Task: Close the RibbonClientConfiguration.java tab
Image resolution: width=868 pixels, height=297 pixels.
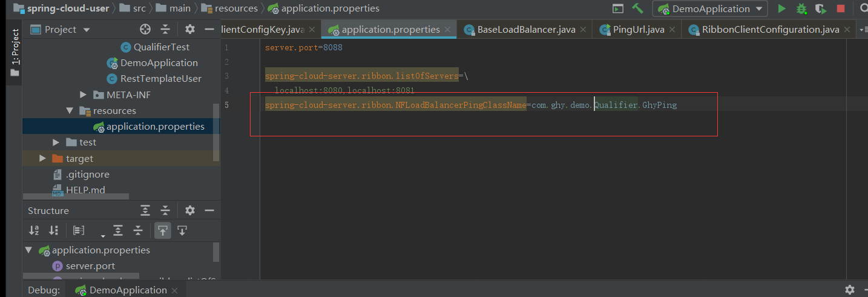Action: (847, 30)
